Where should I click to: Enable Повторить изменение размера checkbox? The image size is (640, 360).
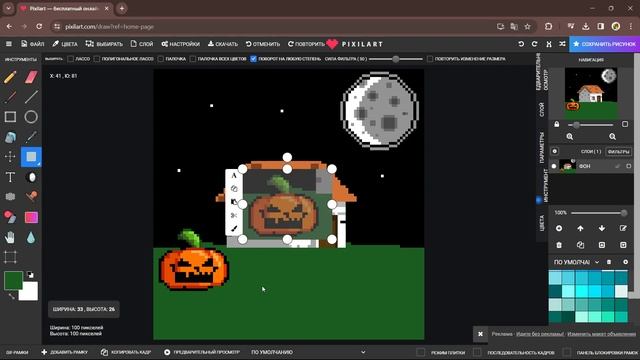pos(429,59)
